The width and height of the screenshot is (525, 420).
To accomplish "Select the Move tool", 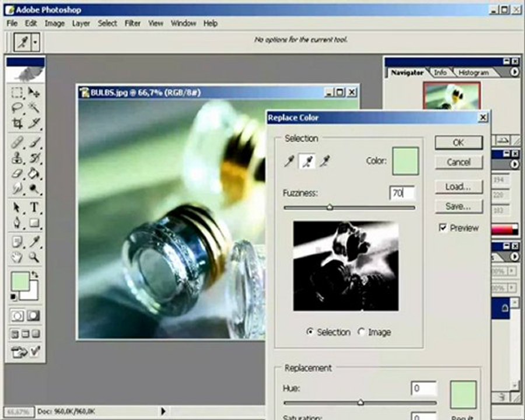I will tap(34, 92).
